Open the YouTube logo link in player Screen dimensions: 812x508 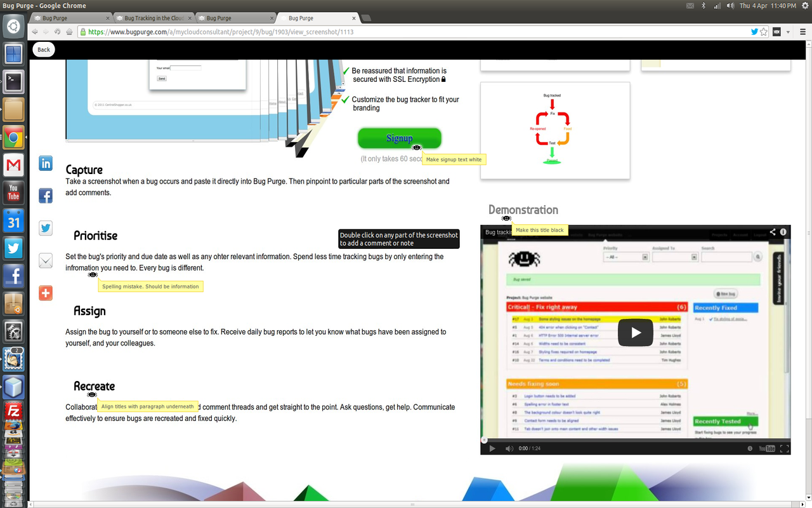coord(767,448)
